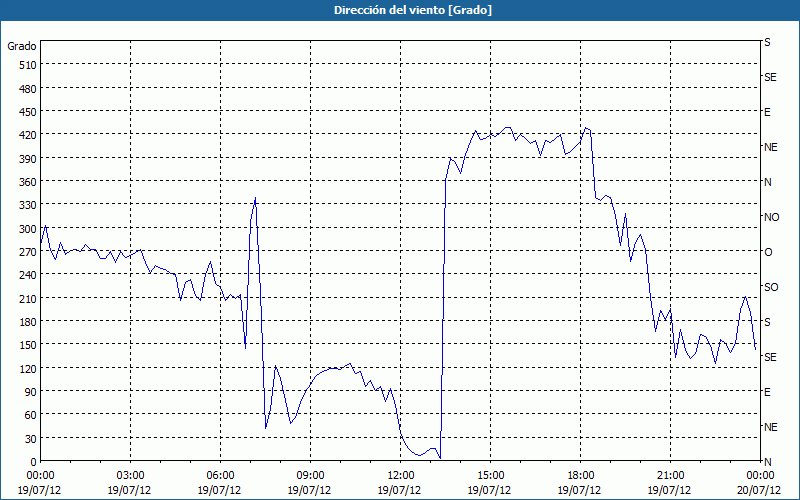The height and width of the screenshot is (500, 800).
Task: Click the "N" compass label at 0 level
Action: pyautogui.click(x=767, y=462)
